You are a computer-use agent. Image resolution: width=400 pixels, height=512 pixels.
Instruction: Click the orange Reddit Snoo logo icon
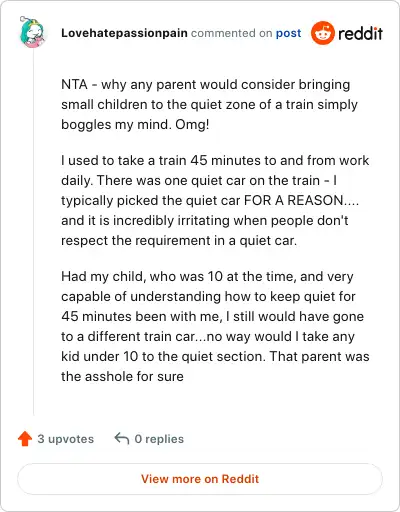322,33
